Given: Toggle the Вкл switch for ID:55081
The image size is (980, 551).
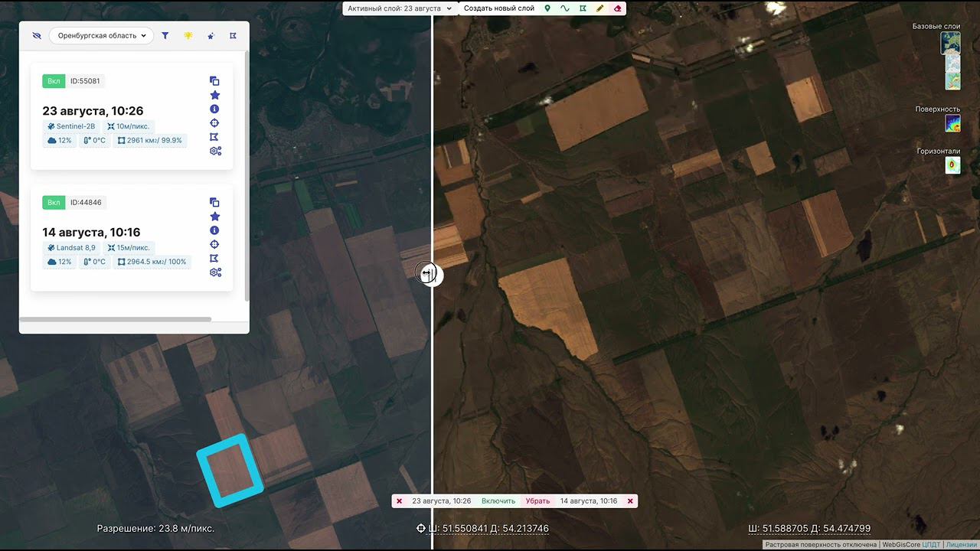Looking at the screenshot, I should pyautogui.click(x=54, y=81).
